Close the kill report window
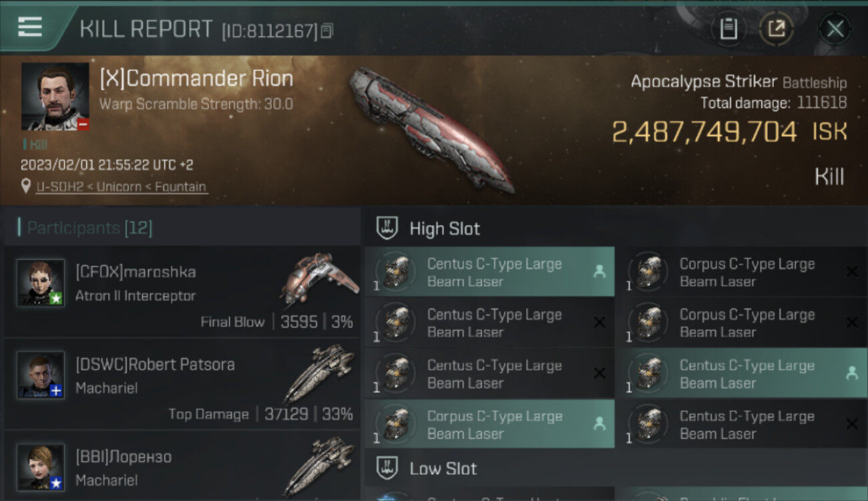Viewport: 868px width, 501px height. [x=835, y=29]
